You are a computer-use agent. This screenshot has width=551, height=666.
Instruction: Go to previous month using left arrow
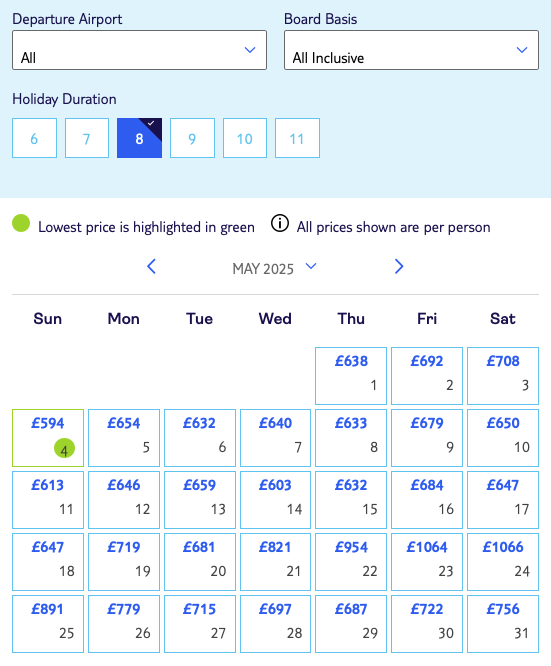pos(152,267)
